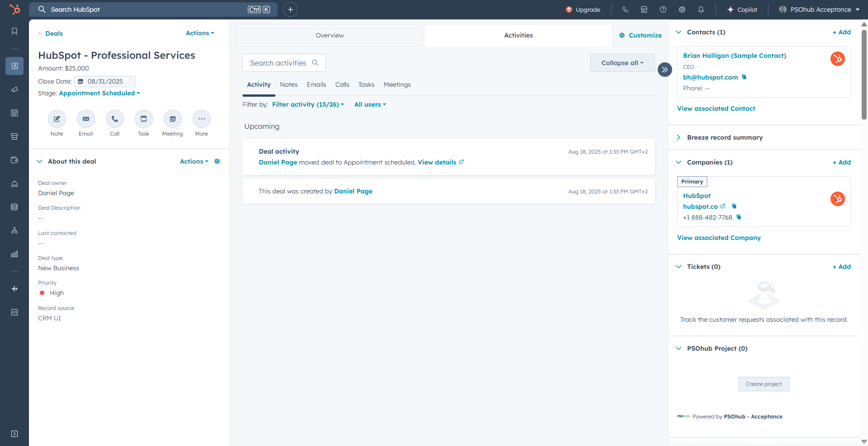Open the Filter activity (15/26) dropdown

pyautogui.click(x=308, y=104)
